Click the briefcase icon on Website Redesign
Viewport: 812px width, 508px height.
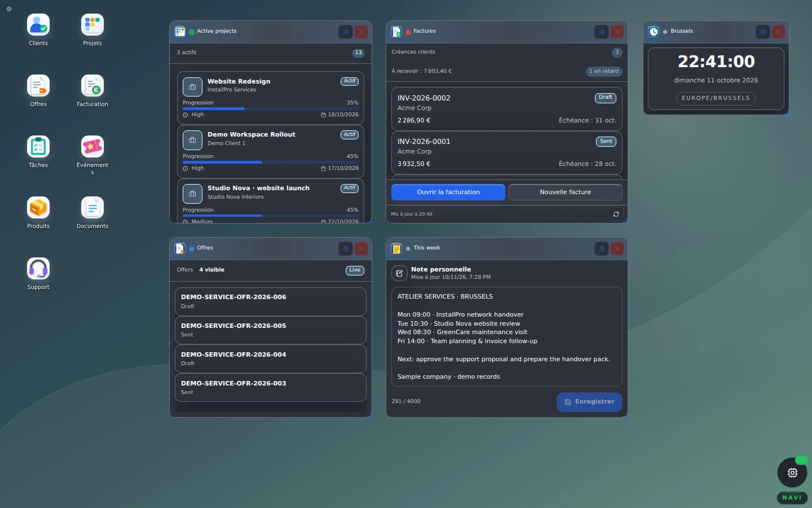pyautogui.click(x=192, y=87)
